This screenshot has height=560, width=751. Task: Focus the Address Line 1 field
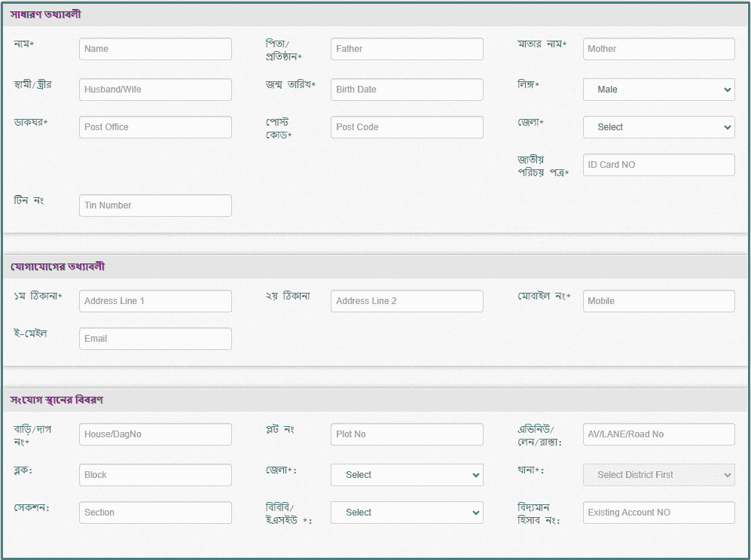coord(155,301)
